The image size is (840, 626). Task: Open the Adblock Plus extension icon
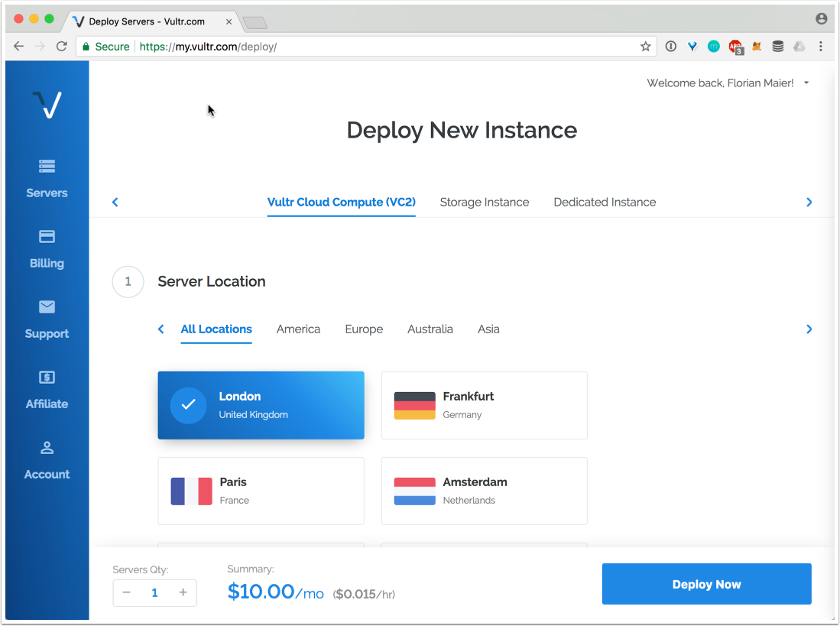[735, 47]
